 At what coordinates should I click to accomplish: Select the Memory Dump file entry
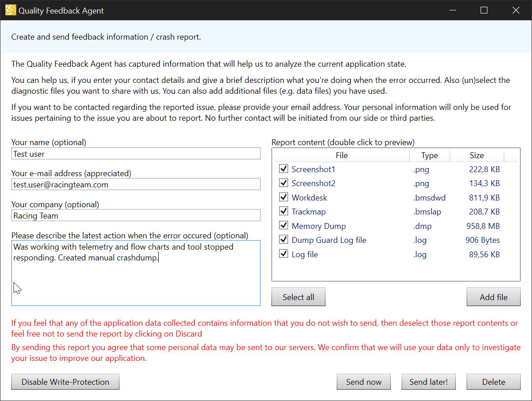[319, 226]
